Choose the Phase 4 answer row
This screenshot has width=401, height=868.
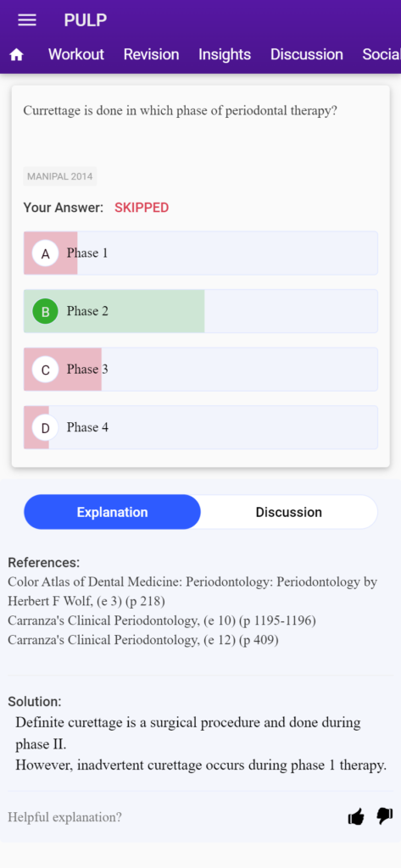pos(200,427)
